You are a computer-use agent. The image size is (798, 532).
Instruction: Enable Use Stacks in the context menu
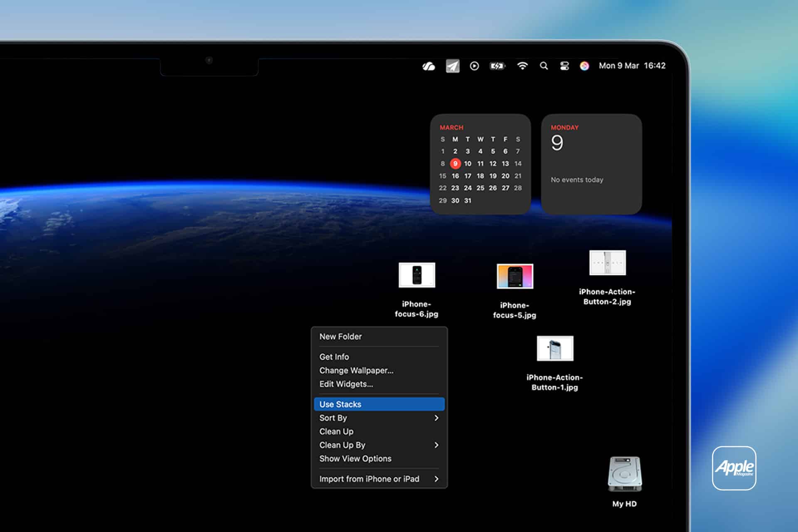pos(379,404)
